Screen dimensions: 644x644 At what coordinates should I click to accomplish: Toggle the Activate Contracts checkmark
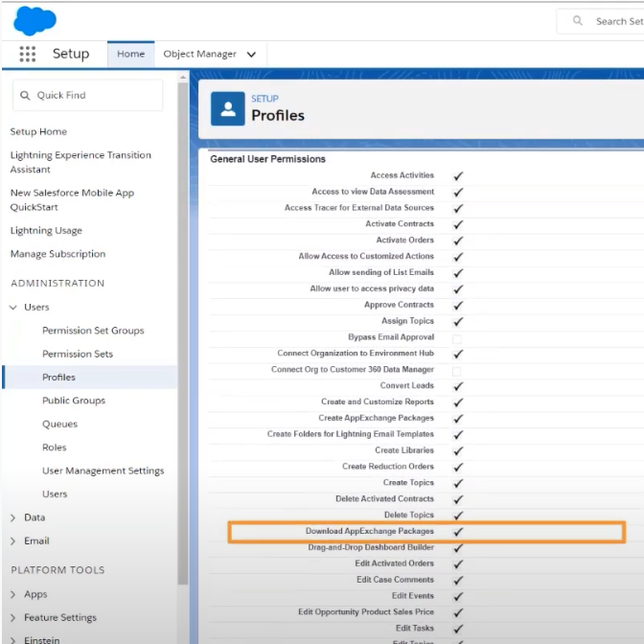pyautogui.click(x=457, y=224)
